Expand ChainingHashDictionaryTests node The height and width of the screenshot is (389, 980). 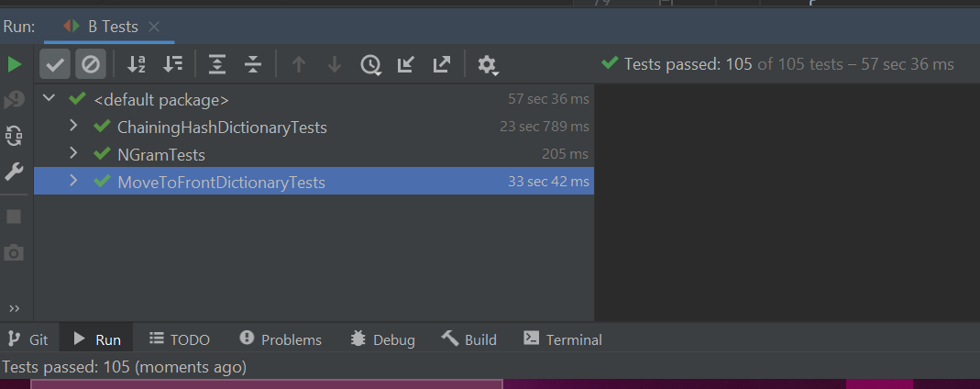(x=74, y=127)
